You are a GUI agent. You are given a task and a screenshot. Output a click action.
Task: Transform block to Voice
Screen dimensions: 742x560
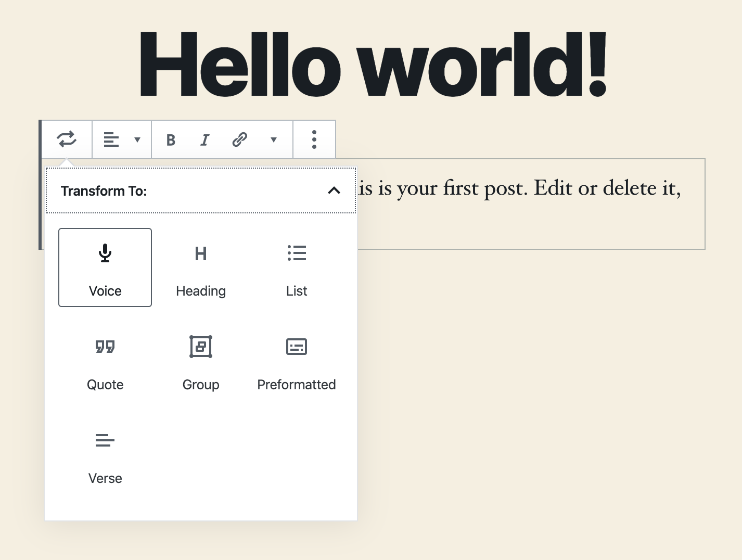tap(105, 268)
